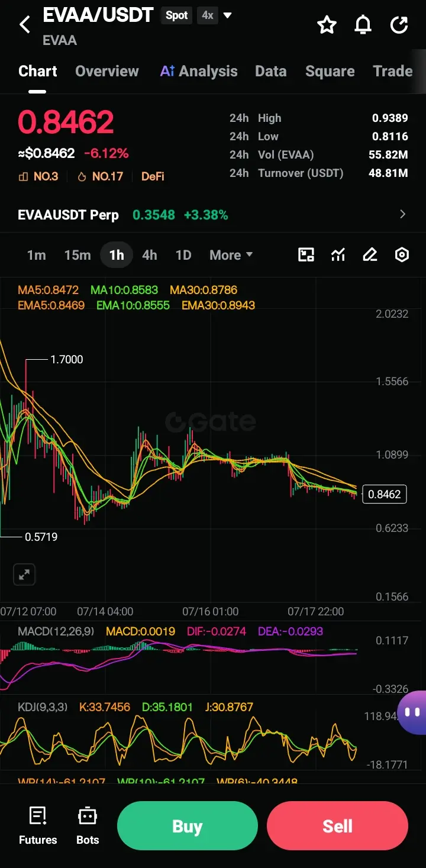The height and width of the screenshot is (868, 426).
Task: Tap the EMA30:0.8943 indicator label
Action: (x=218, y=305)
